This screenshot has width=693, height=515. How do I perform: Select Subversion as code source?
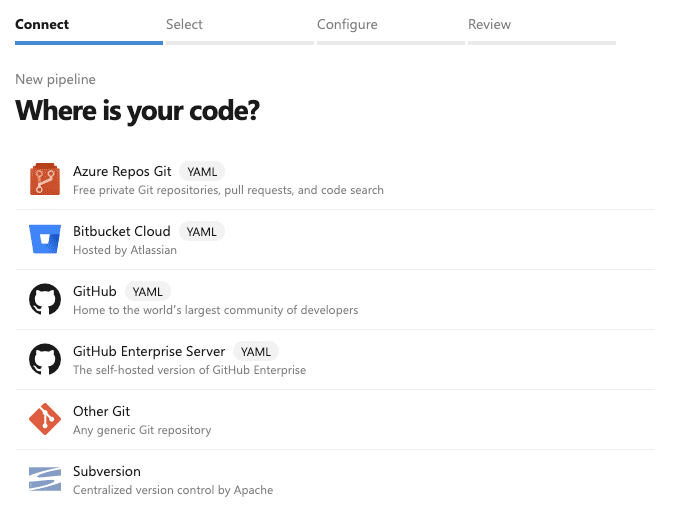click(x=106, y=471)
